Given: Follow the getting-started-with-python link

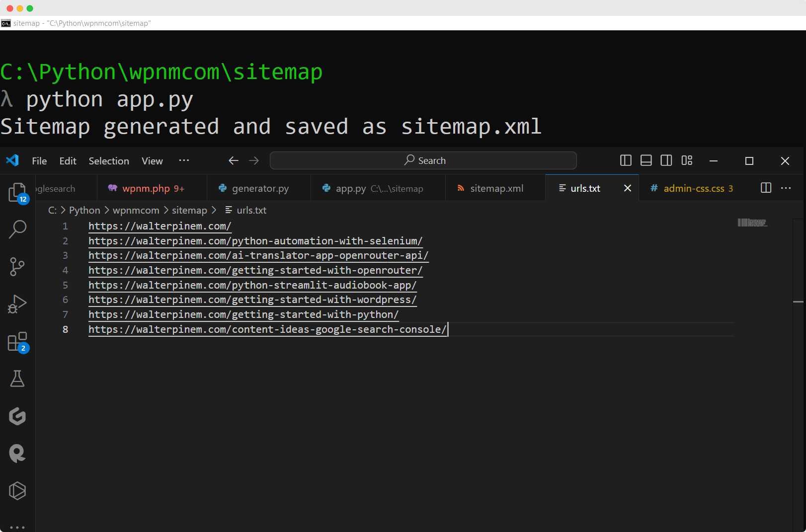Looking at the screenshot, I should [243, 314].
